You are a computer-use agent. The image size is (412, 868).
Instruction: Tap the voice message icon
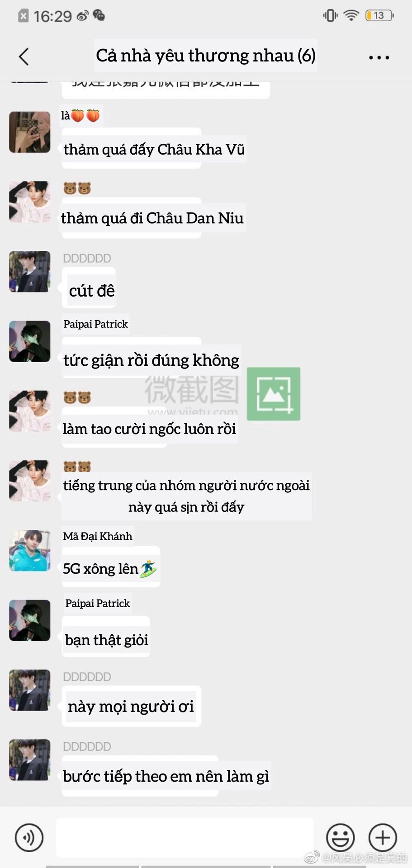coord(29,837)
